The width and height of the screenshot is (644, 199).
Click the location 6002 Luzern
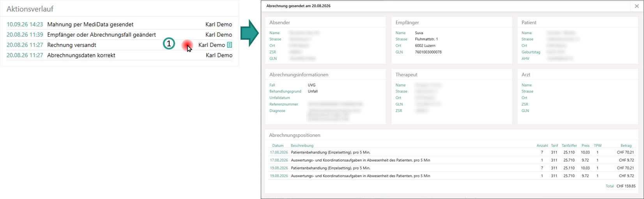coord(425,46)
